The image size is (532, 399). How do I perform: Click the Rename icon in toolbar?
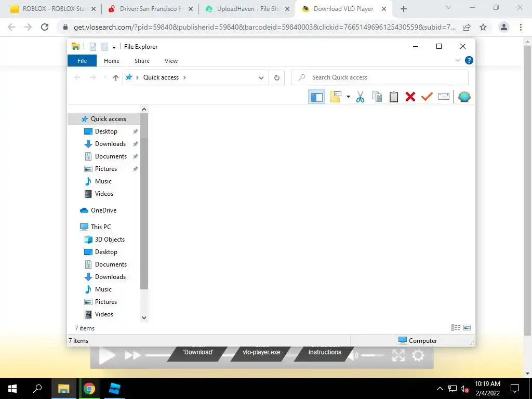[444, 97]
